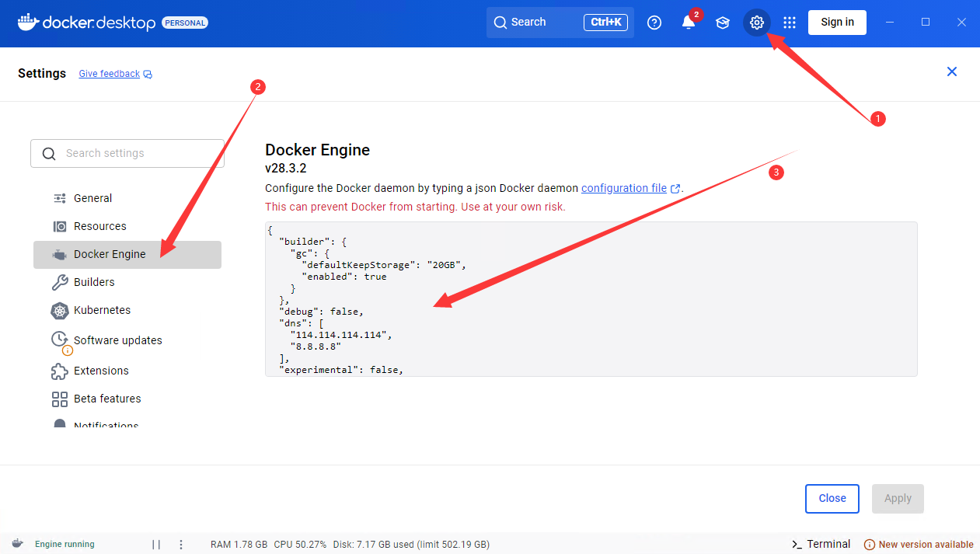Click the Disk 7.17 GB used entry
Screen dimensions: 980x554
pyautogui.click(x=411, y=545)
